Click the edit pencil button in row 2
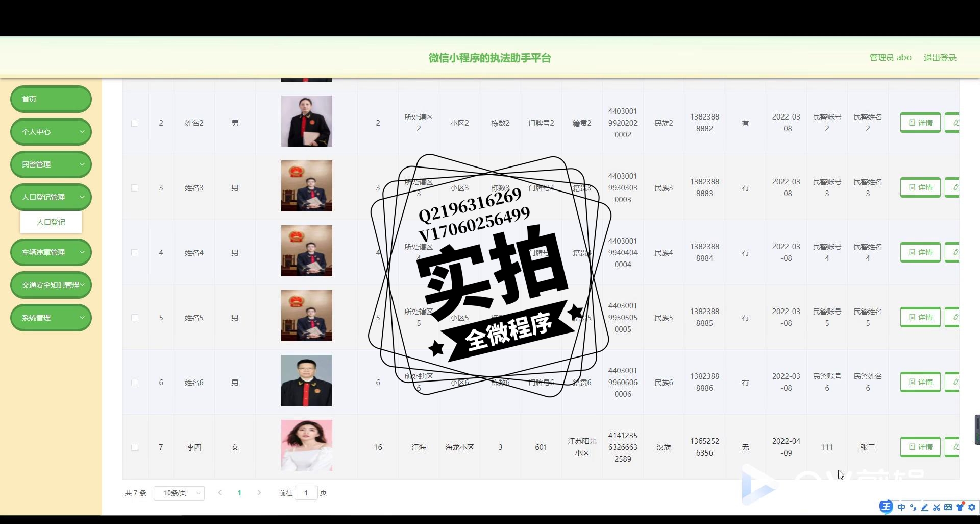Image resolution: width=980 pixels, height=524 pixels. (x=952, y=123)
